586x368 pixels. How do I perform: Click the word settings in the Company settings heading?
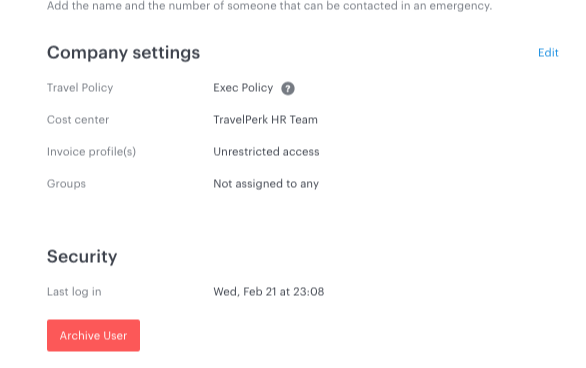coord(166,53)
